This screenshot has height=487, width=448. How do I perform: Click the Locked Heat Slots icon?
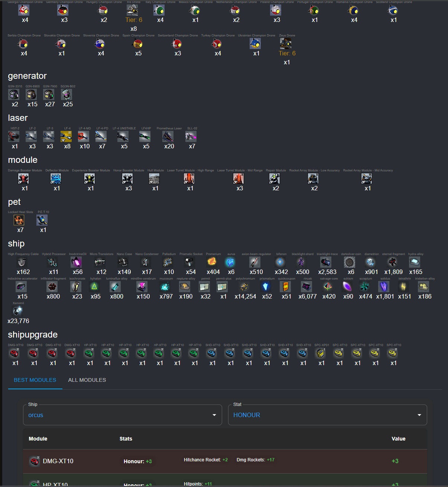click(x=19, y=220)
